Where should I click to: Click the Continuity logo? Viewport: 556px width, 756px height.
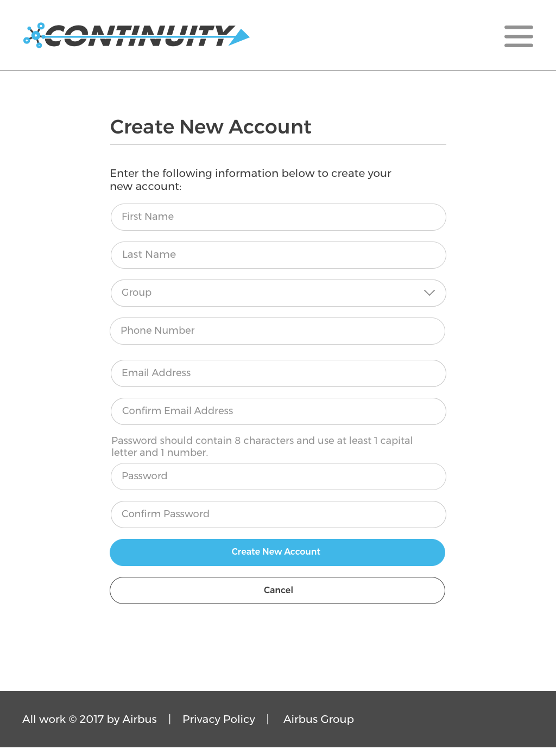[136, 35]
